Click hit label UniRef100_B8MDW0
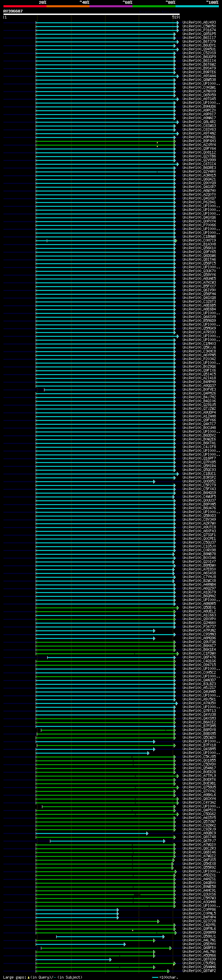This screenshot has height=980, width=222. (199, 566)
